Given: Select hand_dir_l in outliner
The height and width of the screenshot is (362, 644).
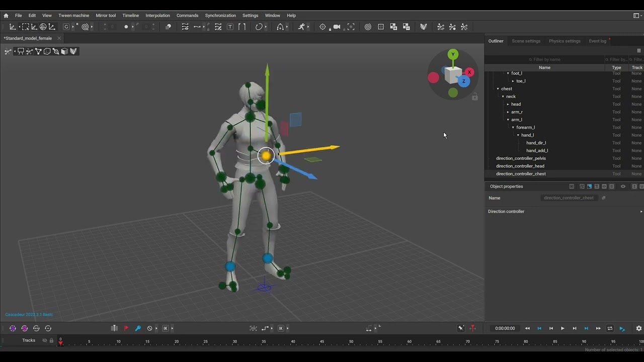Looking at the screenshot, I should pos(536,143).
